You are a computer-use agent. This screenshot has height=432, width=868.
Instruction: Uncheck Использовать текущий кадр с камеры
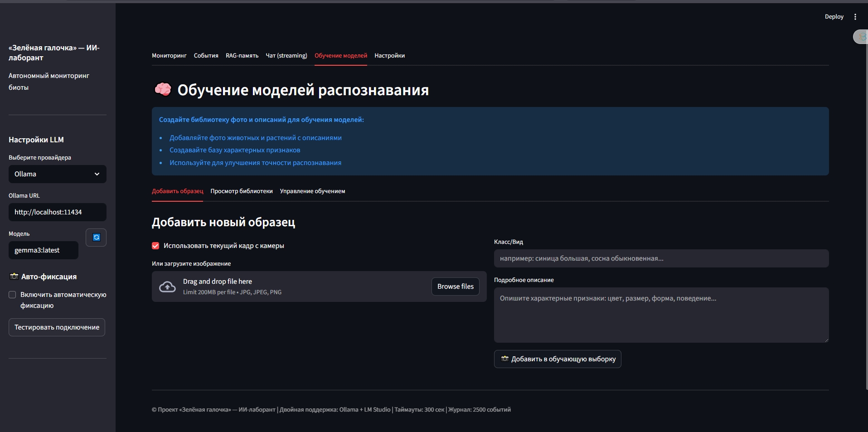tap(155, 246)
